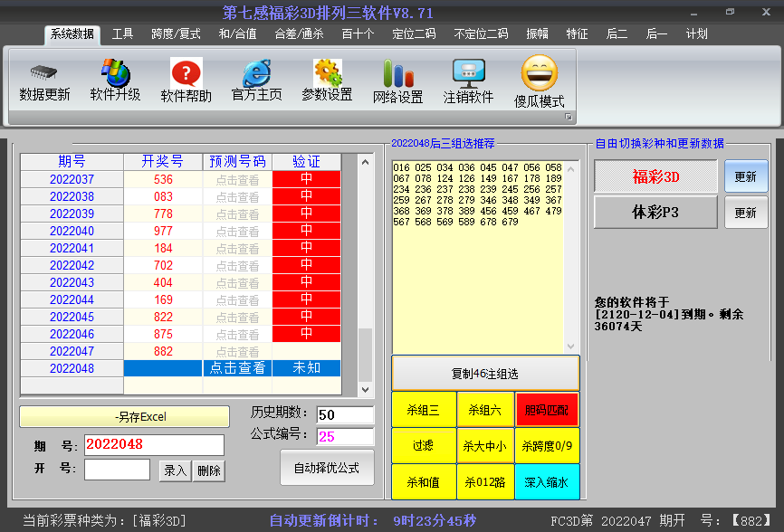
Task: Click the 杀和值 button
Action: point(423,481)
